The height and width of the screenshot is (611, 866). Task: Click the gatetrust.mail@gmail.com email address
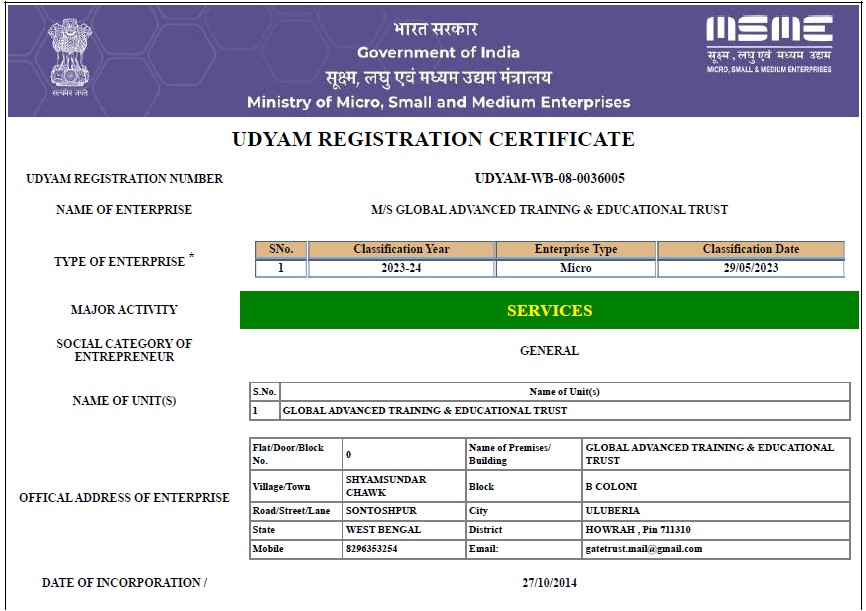(x=644, y=549)
